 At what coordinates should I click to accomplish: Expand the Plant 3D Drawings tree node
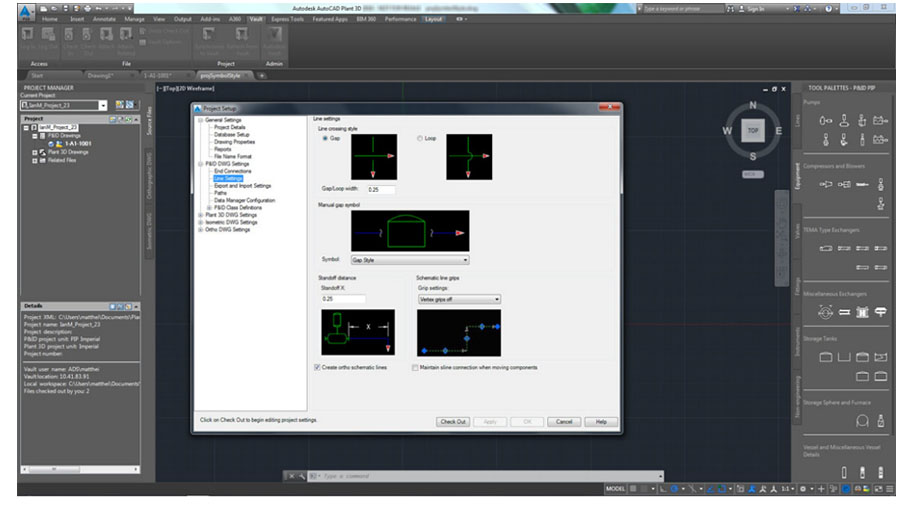(34, 152)
